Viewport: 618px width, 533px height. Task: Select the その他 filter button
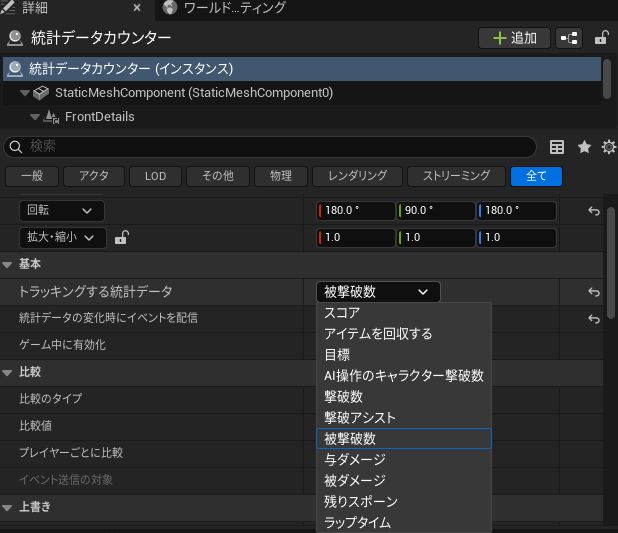(218, 176)
